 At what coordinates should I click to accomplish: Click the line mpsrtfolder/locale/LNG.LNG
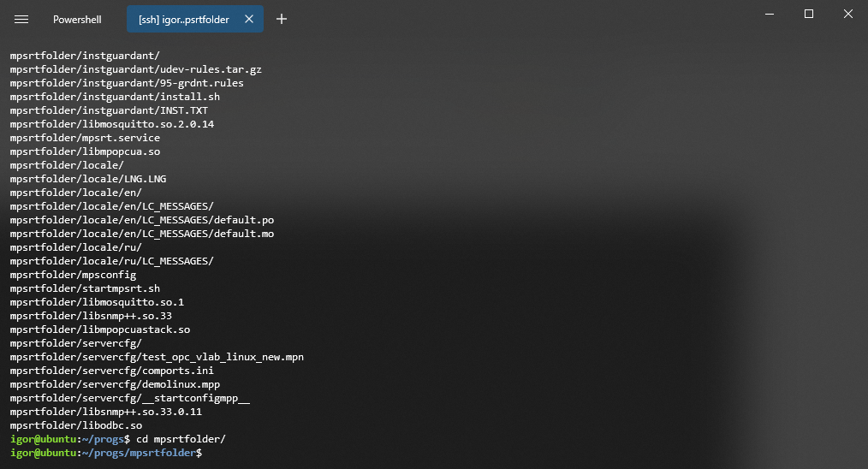pyautogui.click(x=88, y=179)
